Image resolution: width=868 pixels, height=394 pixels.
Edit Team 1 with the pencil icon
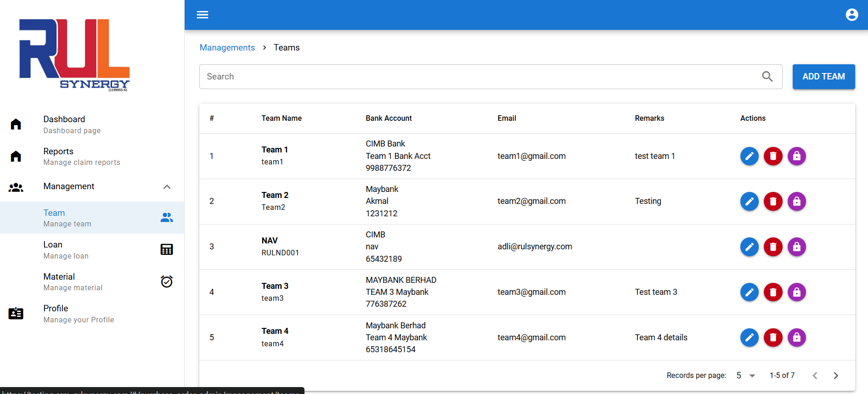pyautogui.click(x=750, y=156)
